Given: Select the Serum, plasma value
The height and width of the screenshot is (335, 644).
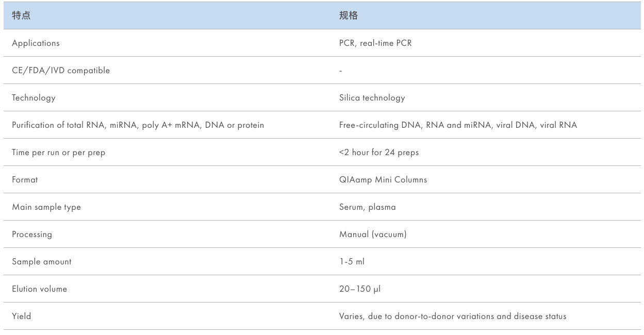Looking at the screenshot, I should tap(367, 207).
